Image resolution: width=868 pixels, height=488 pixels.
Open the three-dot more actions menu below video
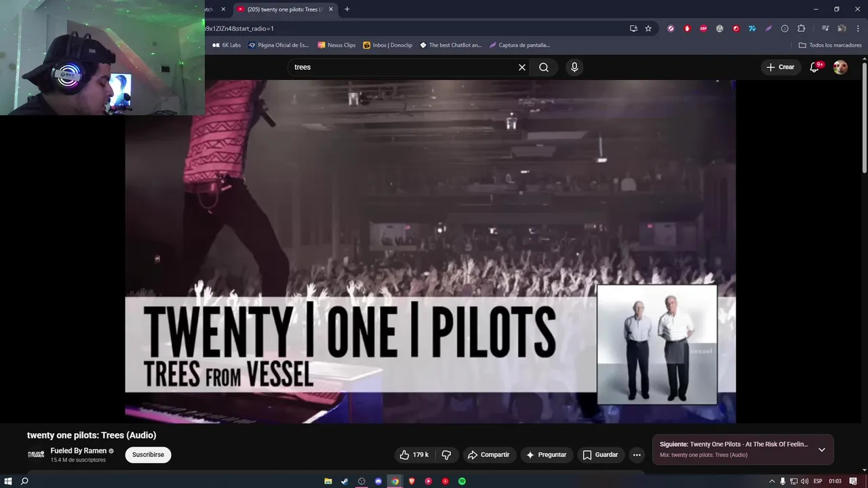tap(636, 455)
